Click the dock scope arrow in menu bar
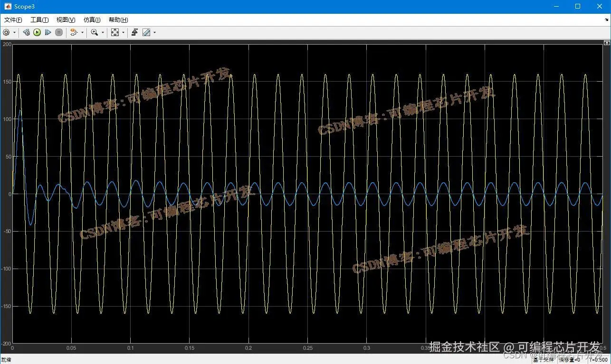The image size is (611, 364). click(607, 19)
